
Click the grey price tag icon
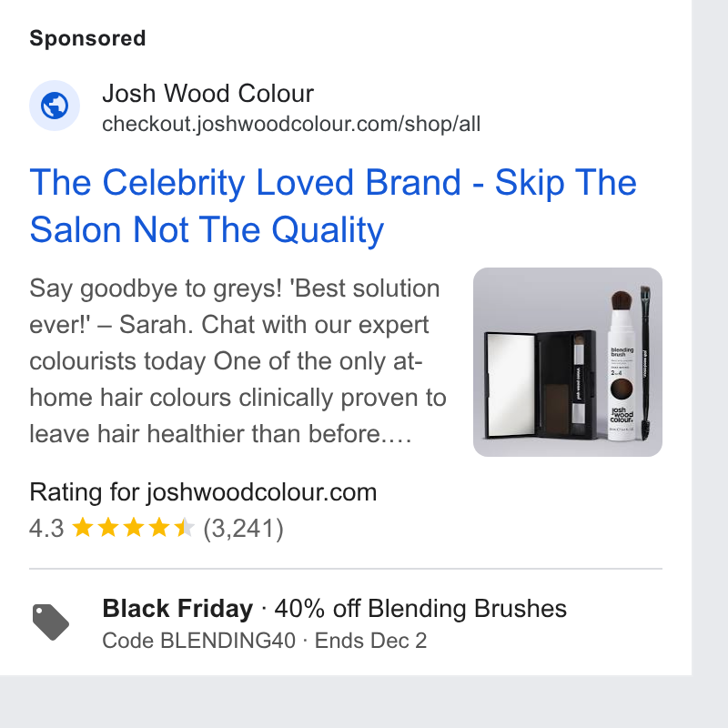[x=51, y=622]
